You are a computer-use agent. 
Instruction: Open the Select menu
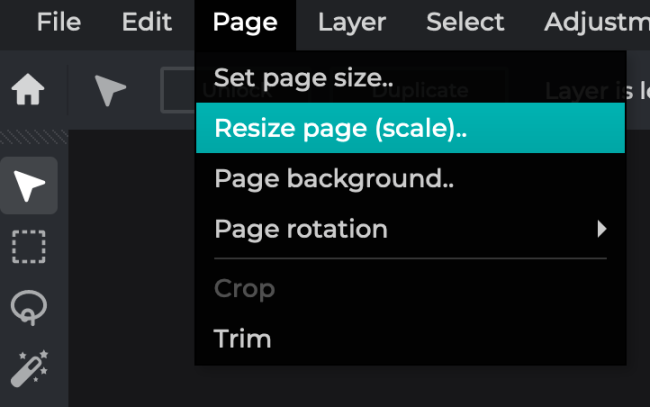click(x=464, y=22)
